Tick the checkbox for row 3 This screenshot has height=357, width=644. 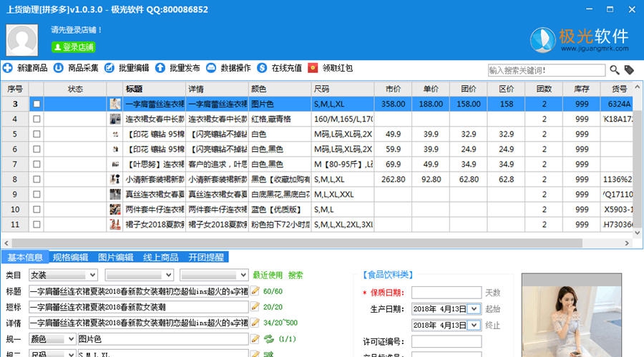pos(36,104)
